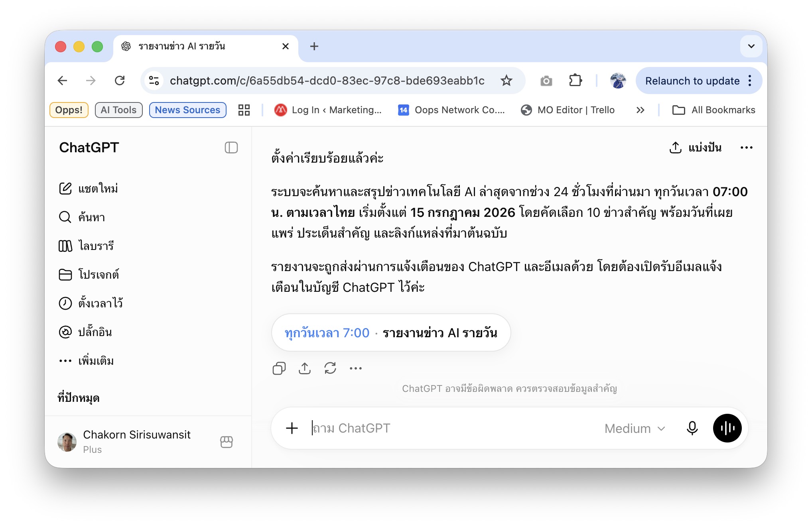This screenshot has height=527, width=812.
Task: Close the รายงานข่าว AI รายวัน tab
Action: tap(286, 46)
